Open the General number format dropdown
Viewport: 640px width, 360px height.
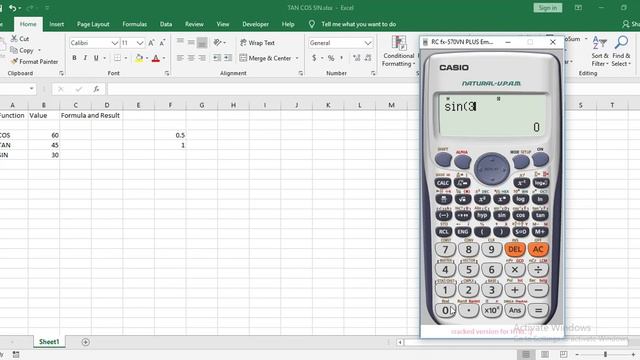click(368, 43)
